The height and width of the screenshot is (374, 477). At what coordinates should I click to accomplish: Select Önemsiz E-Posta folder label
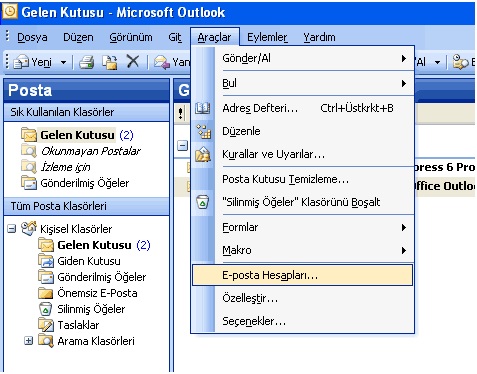pos(97,293)
